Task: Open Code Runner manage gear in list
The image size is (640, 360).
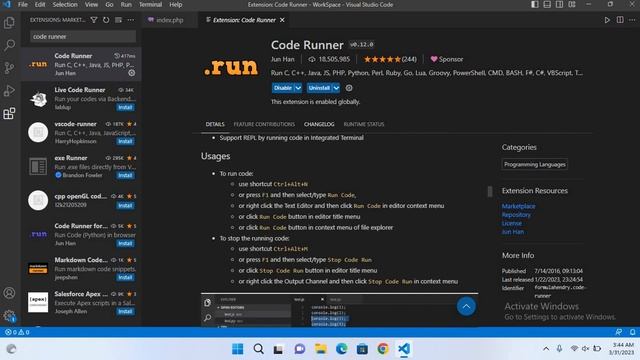Action: coord(131,73)
